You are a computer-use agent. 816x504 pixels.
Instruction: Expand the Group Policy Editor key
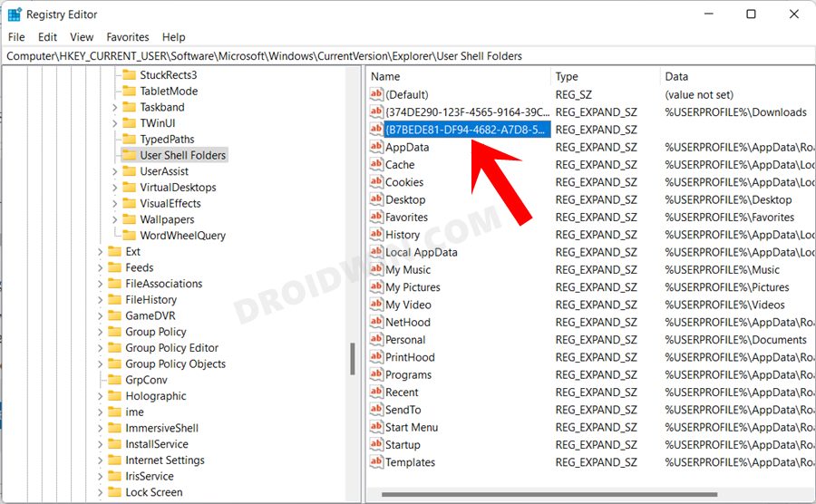(100, 348)
